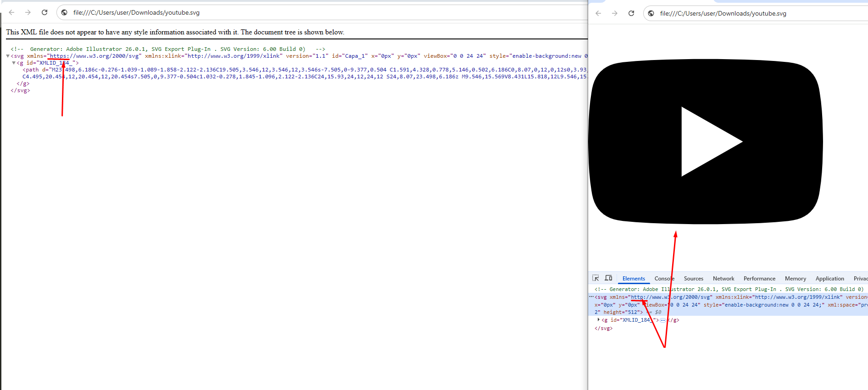Image resolution: width=868 pixels, height=390 pixels.
Task: Open the three-dot actions beside svg node
Action: (x=591, y=297)
